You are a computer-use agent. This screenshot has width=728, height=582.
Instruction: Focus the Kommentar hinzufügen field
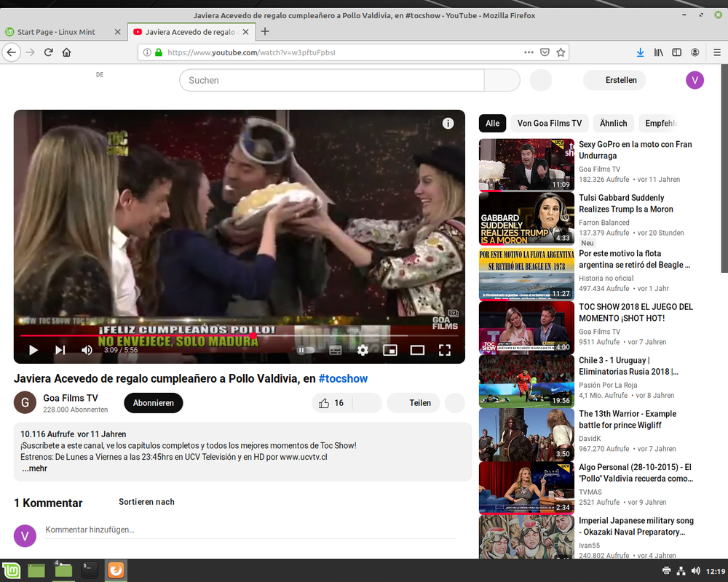pos(250,530)
